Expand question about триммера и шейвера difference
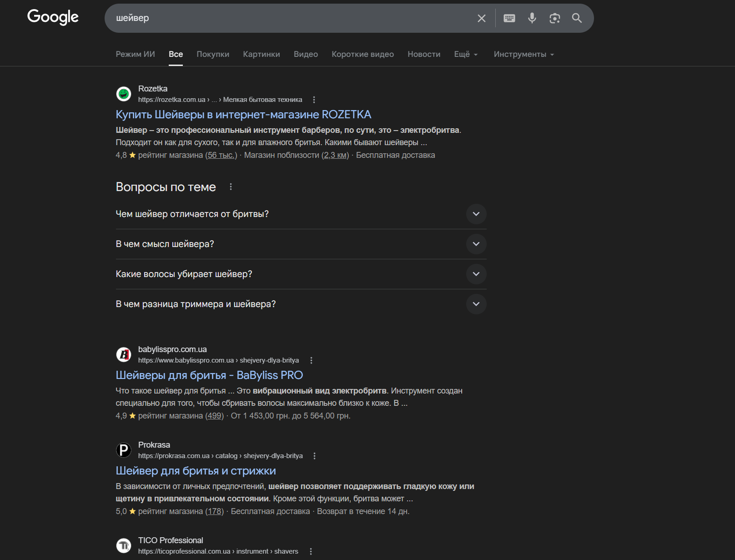The height and width of the screenshot is (560, 735). coord(476,304)
